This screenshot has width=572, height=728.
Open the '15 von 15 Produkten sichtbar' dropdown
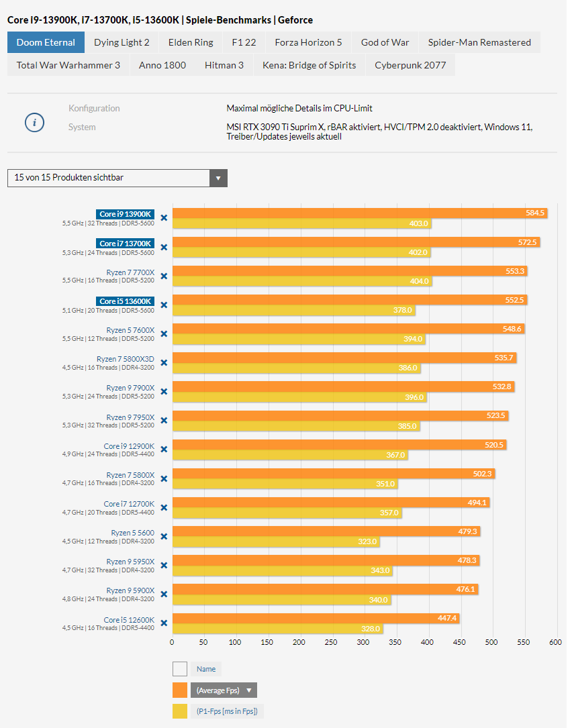click(x=117, y=178)
